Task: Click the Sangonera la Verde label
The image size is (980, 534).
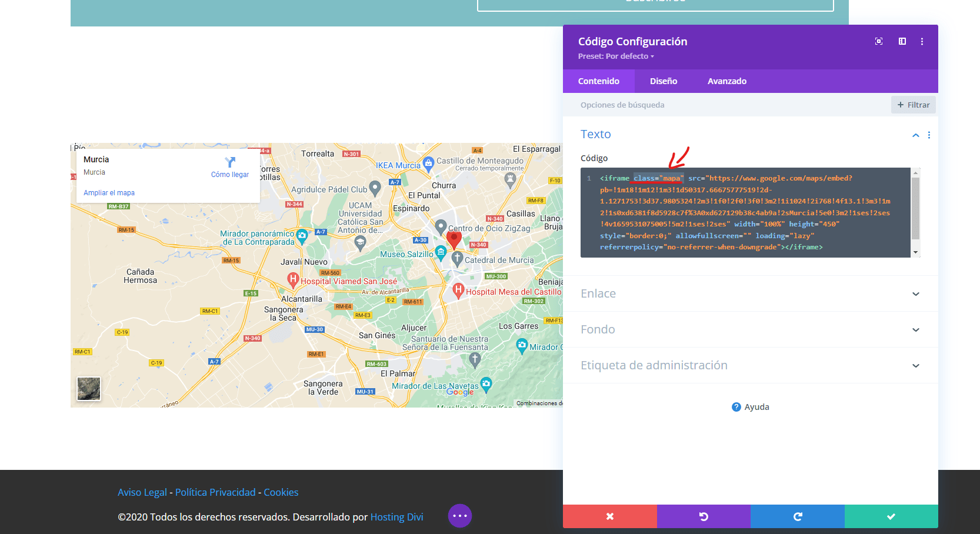Action: pyautogui.click(x=323, y=388)
